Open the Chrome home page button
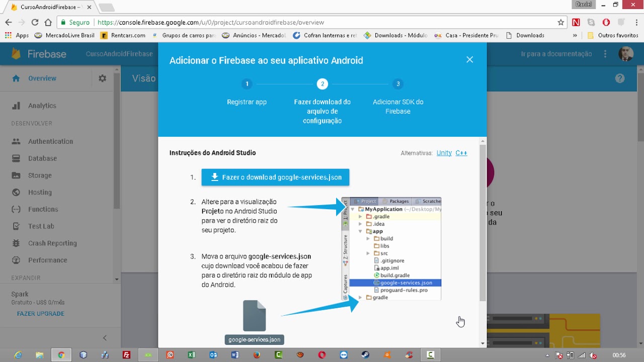The height and width of the screenshot is (362, 644). point(48,22)
